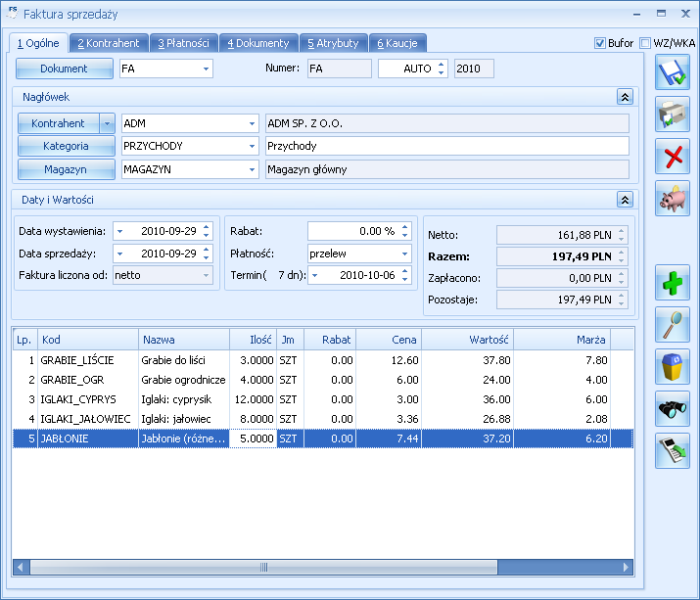Click the Netto 161,88 PLN value field
700x600 pixels.
(x=563, y=235)
